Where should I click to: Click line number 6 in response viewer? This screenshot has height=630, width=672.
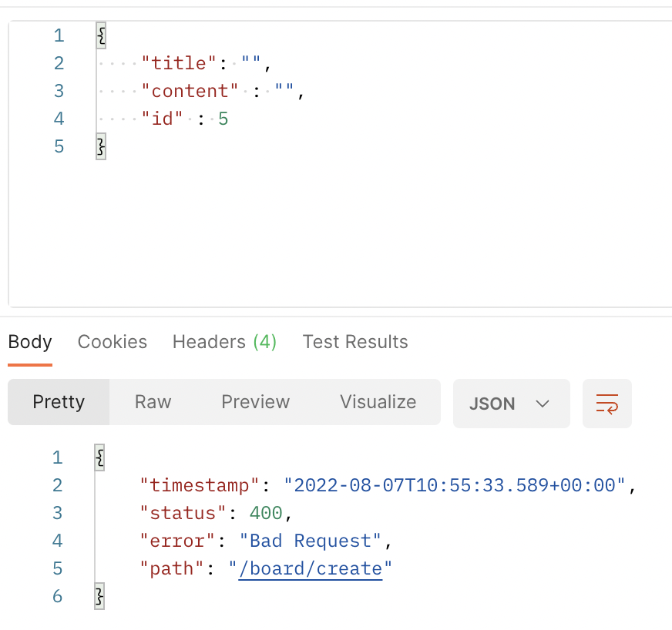click(x=58, y=596)
